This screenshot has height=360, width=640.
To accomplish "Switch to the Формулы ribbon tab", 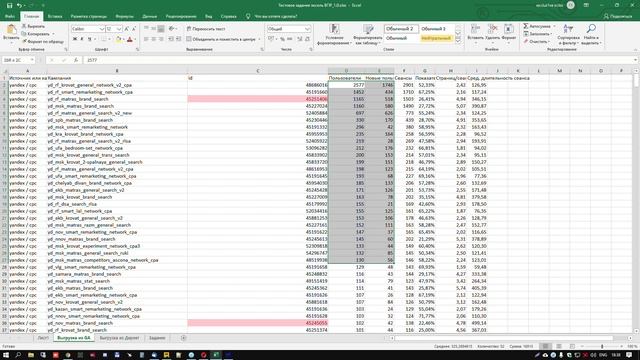I will (124, 16).
